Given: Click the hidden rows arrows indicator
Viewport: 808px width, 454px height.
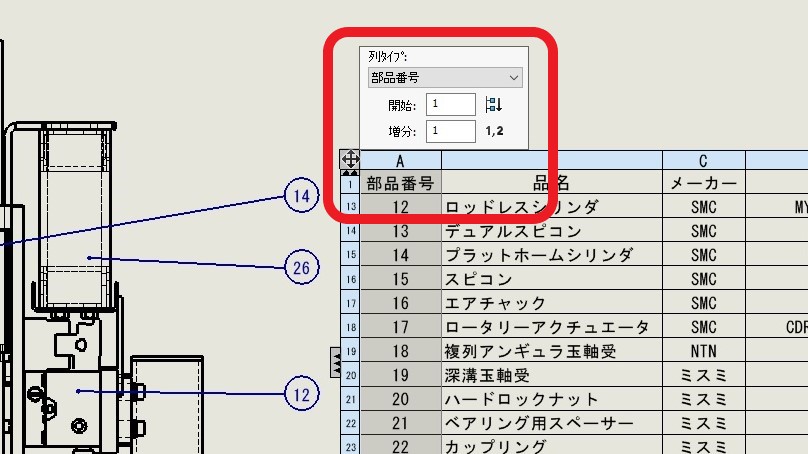Looking at the screenshot, I should pyautogui.click(x=350, y=172).
